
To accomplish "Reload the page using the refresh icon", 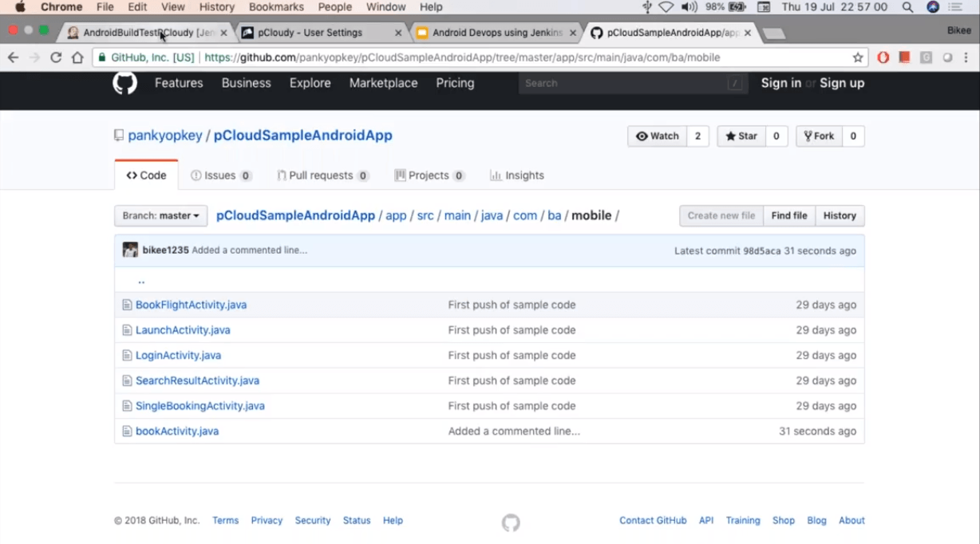I will point(56,57).
